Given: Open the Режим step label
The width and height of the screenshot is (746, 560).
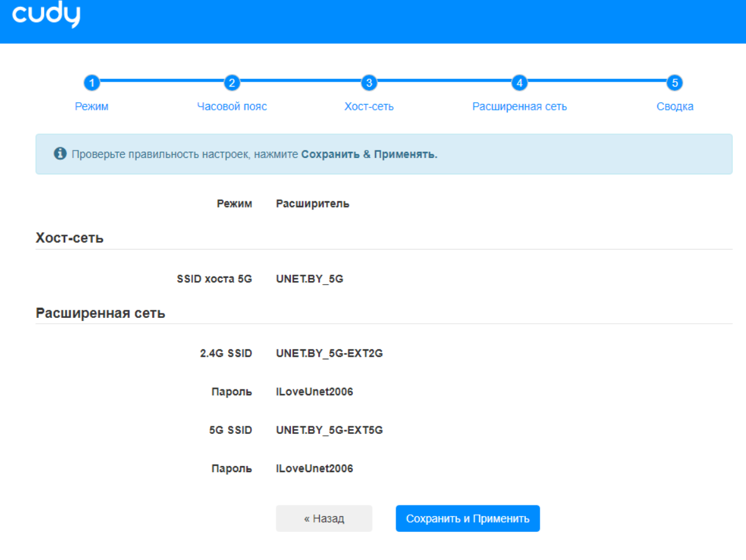Looking at the screenshot, I should (92, 107).
